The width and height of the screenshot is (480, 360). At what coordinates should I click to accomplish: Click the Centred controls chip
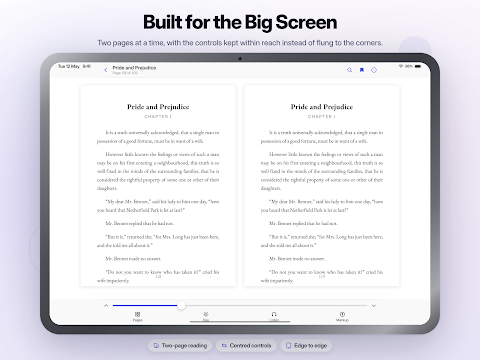pyautogui.click(x=246, y=346)
